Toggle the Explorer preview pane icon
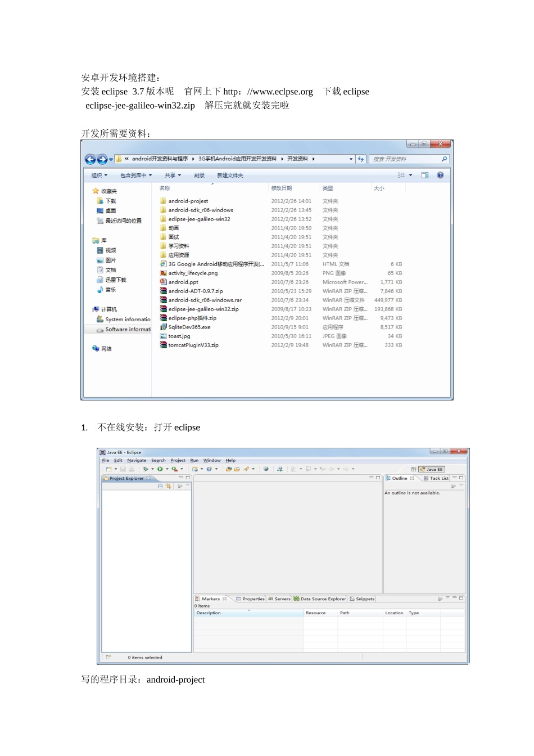Image resolution: width=534 pixels, height=756 pixels. (425, 175)
